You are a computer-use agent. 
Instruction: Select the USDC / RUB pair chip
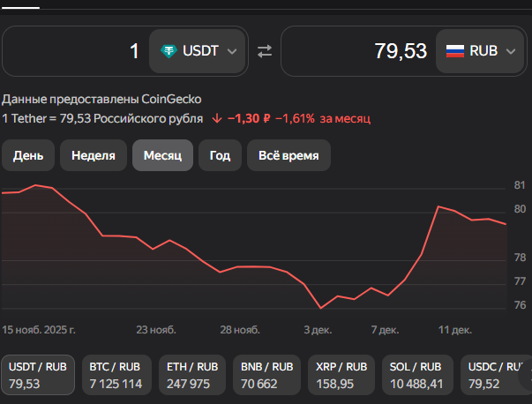(x=495, y=375)
